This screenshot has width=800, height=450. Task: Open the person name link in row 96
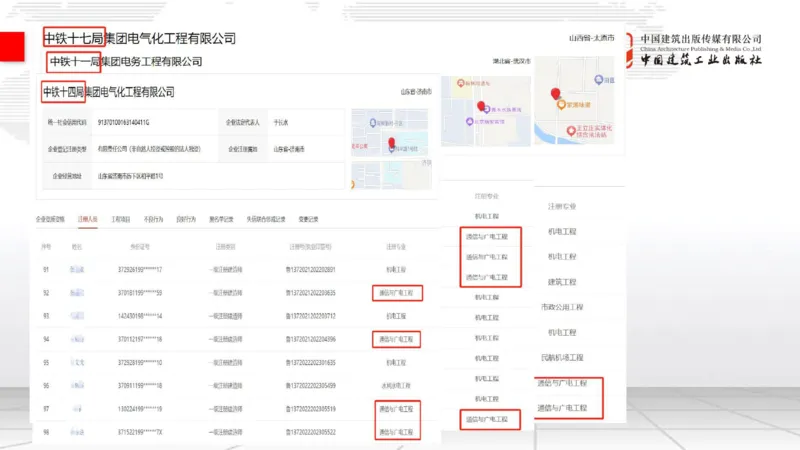pyautogui.click(x=77, y=386)
